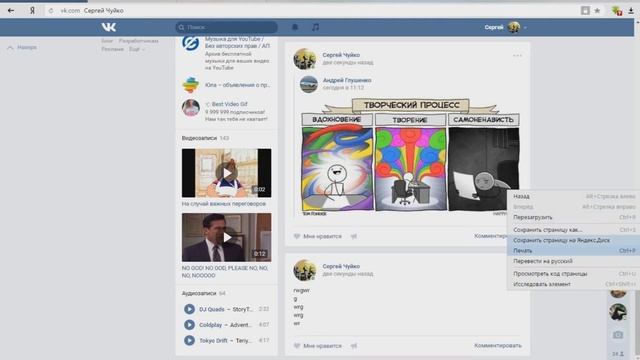Click Наверх to go to top
Viewport: 640px width, 360px height.
click(x=22, y=47)
